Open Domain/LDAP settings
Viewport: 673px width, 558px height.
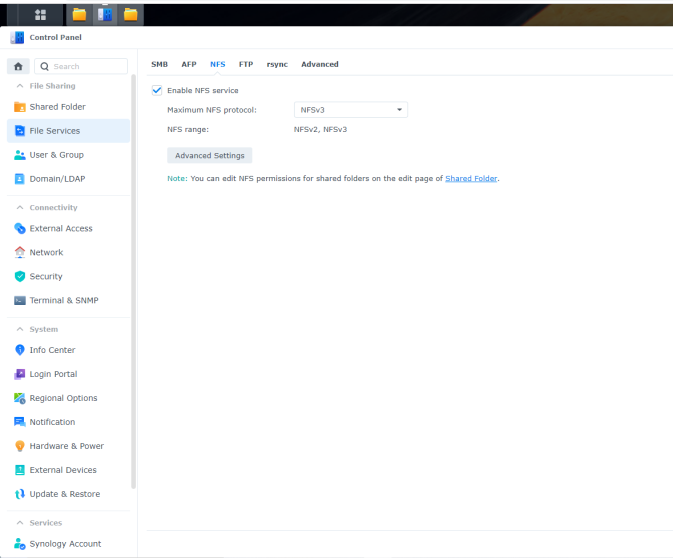pyautogui.click(x=56, y=179)
